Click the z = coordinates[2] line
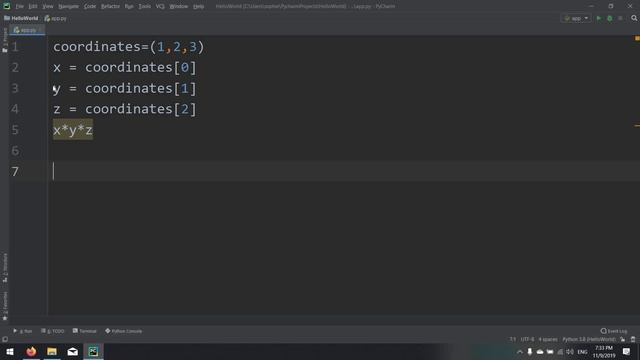Image resolution: width=640 pixels, height=360 pixels. coord(124,109)
